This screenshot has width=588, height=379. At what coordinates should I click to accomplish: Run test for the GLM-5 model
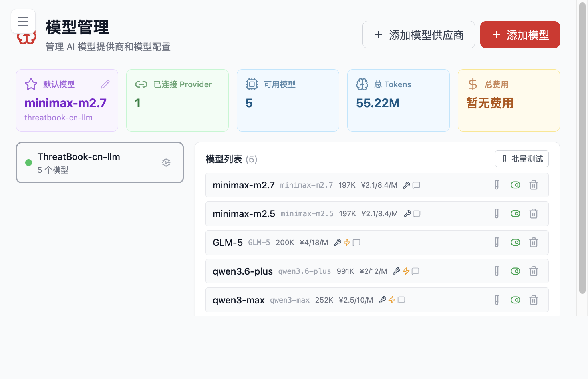497,242
